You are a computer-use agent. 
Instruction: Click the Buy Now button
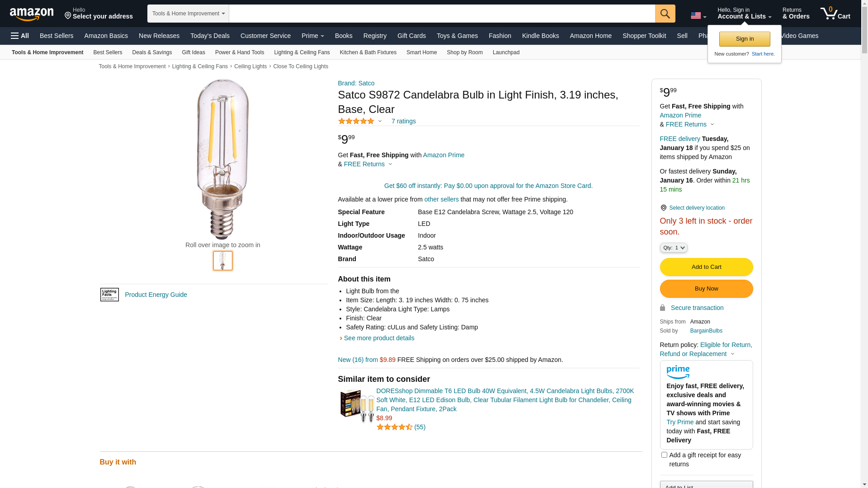pyautogui.click(x=706, y=289)
